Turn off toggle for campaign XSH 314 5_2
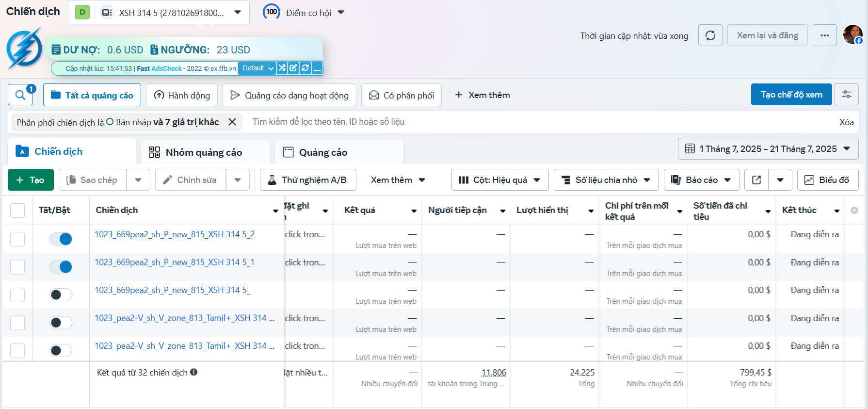868x409 pixels. (61, 239)
